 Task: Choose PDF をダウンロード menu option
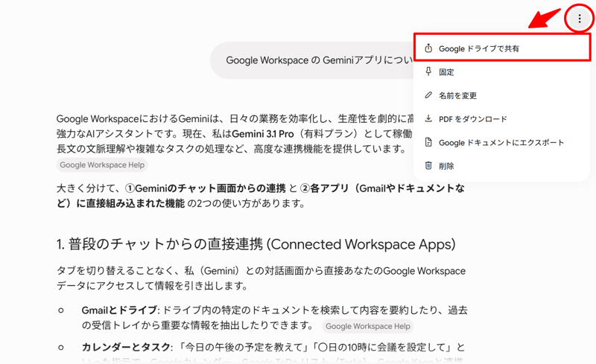click(501, 119)
